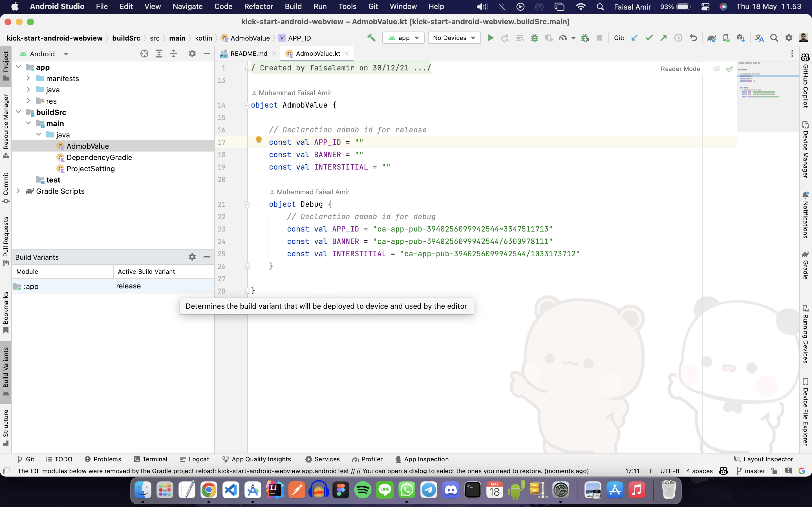Click Sync Project with Gradle Files icon
This screenshot has height=507, width=812.
coord(711,38)
